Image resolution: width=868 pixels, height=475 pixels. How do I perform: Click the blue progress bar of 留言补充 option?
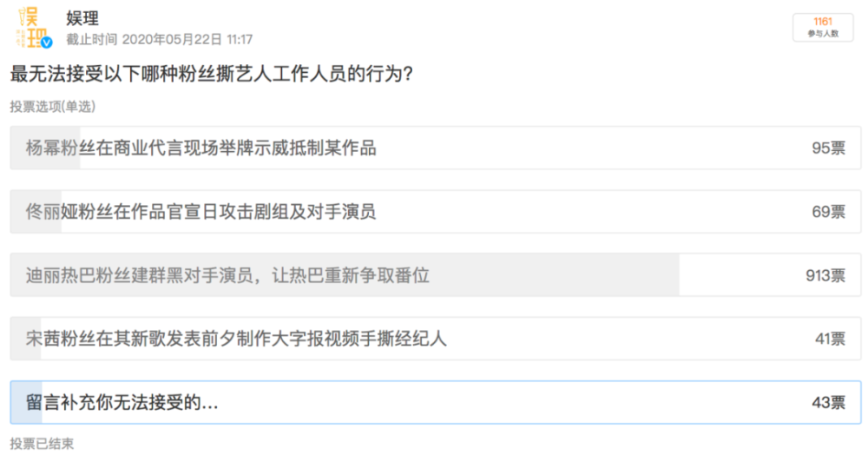(x=27, y=402)
